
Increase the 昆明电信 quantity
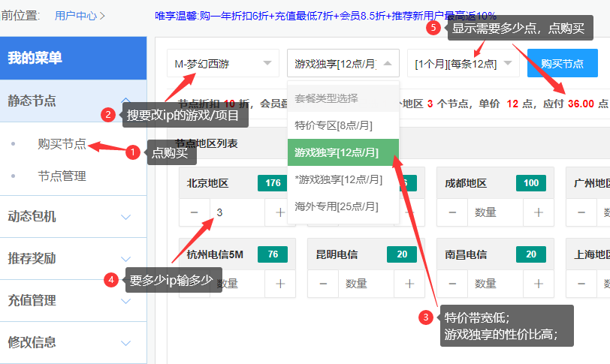(409, 284)
